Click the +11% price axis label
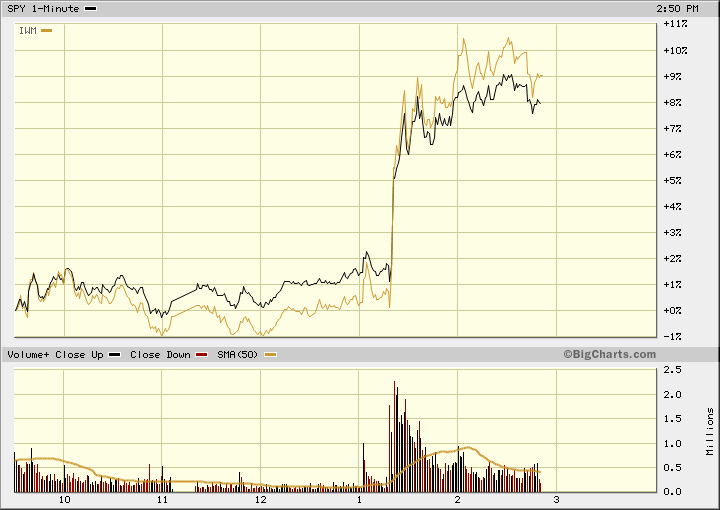 pyautogui.click(x=675, y=23)
